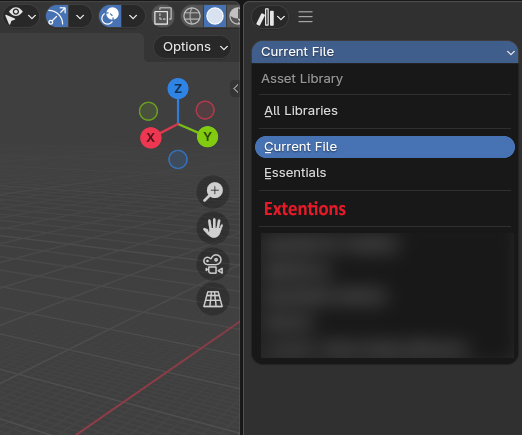Viewport: 522px width, 435px height.
Task: Open the gizmo options dropdown arrow
Action: (80, 16)
